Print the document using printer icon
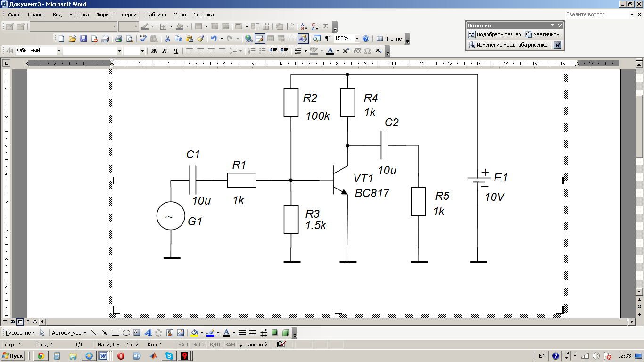Image resolution: width=644 pixels, height=362 pixels. click(x=119, y=39)
